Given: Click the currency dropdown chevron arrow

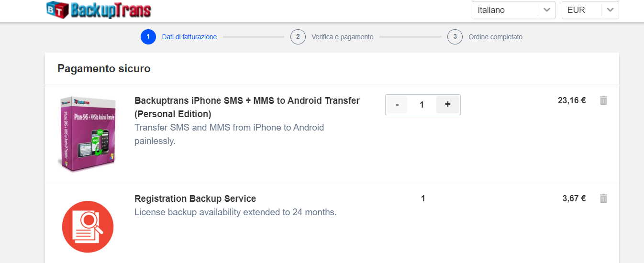Looking at the screenshot, I should 610,10.
